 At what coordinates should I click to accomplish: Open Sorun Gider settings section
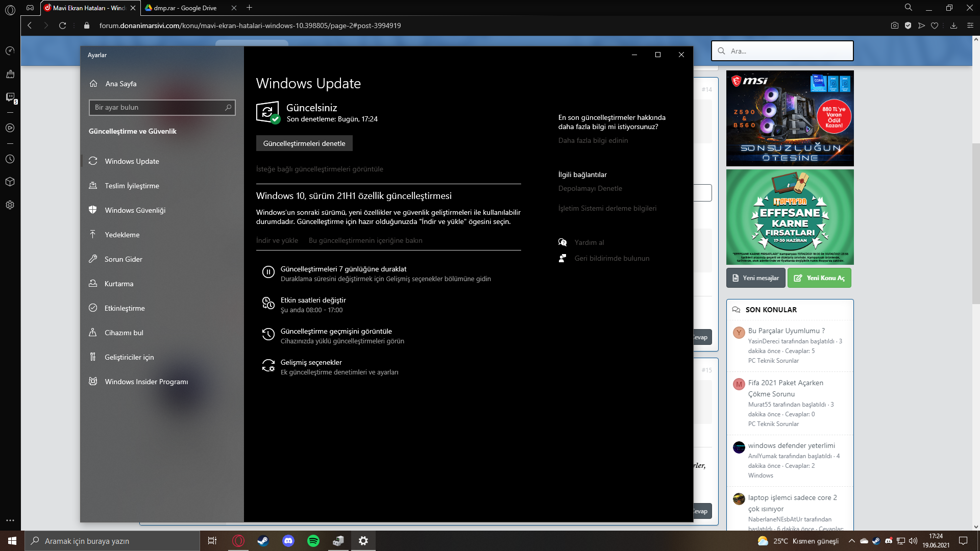[x=123, y=259]
